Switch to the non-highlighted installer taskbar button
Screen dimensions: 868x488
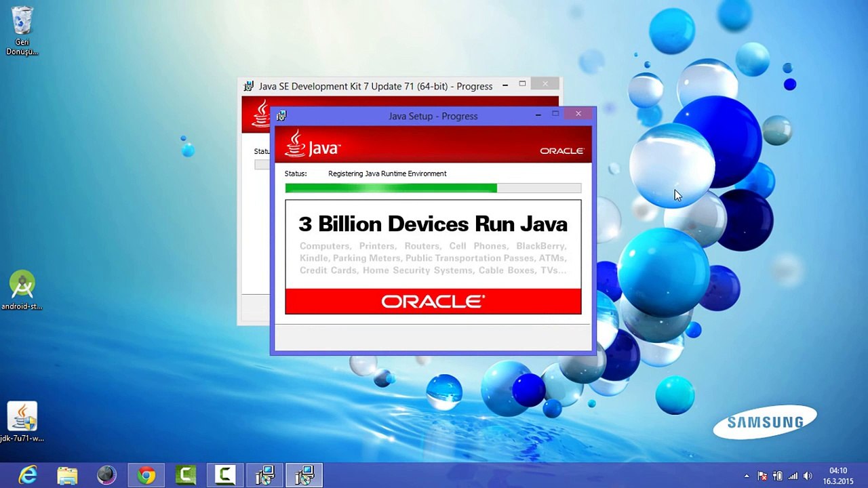tap(264, 475)
